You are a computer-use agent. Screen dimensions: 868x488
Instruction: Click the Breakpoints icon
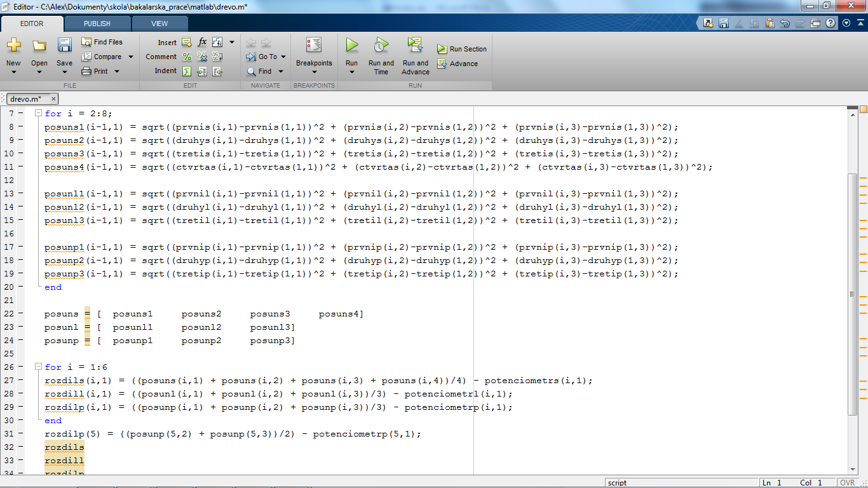pyautogui.click(x=314, y=45)
